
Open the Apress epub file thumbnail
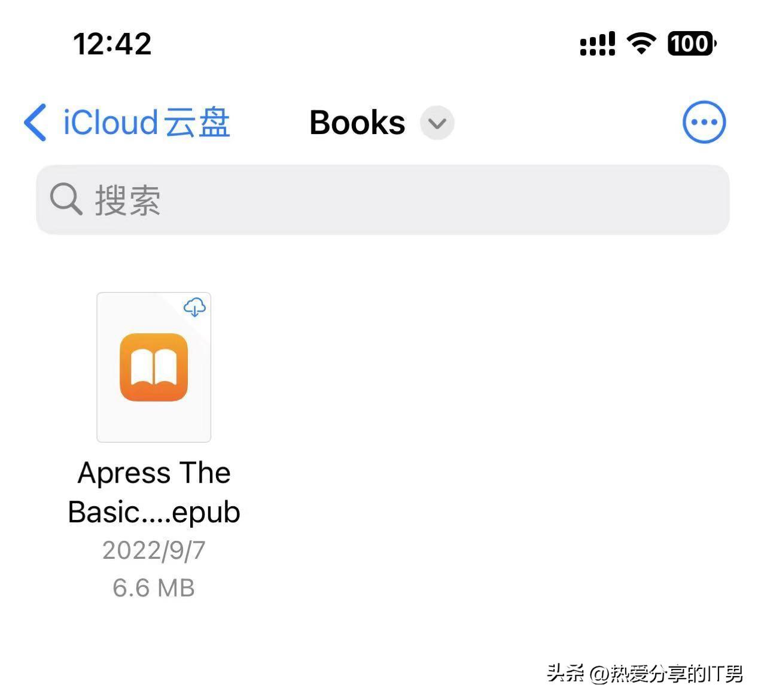pos(154,367)
